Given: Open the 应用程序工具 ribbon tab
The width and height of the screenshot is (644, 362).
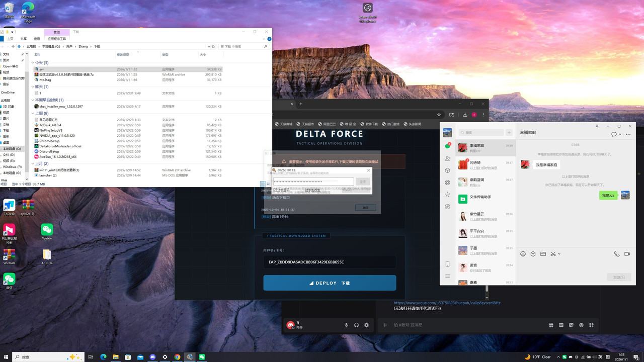Looking at the screenshot, I should (57, 39).
